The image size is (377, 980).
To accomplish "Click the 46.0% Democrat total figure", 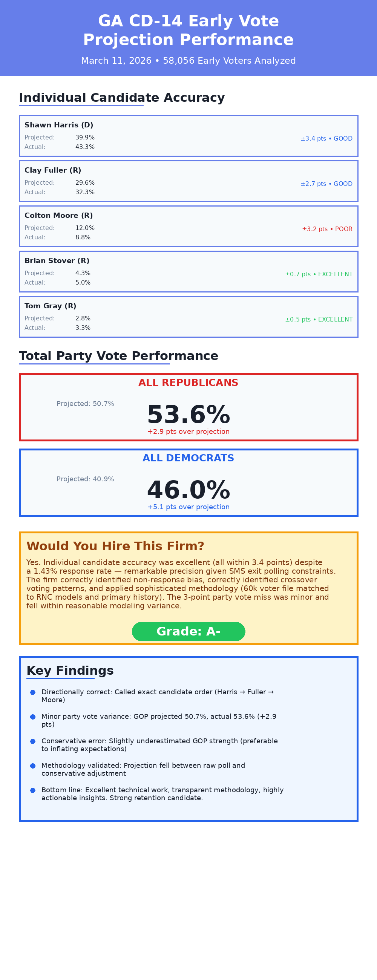I will (x=188, y=490).
